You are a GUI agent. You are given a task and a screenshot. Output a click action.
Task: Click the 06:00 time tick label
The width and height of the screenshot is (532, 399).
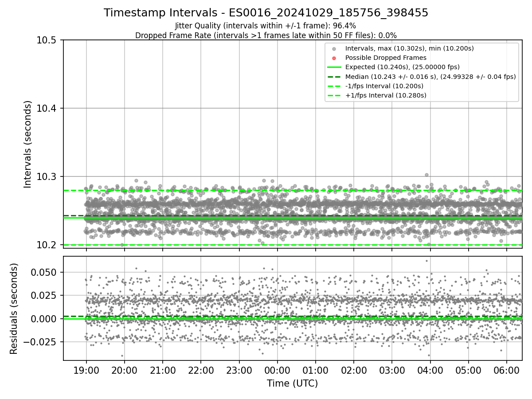point(507,370)
